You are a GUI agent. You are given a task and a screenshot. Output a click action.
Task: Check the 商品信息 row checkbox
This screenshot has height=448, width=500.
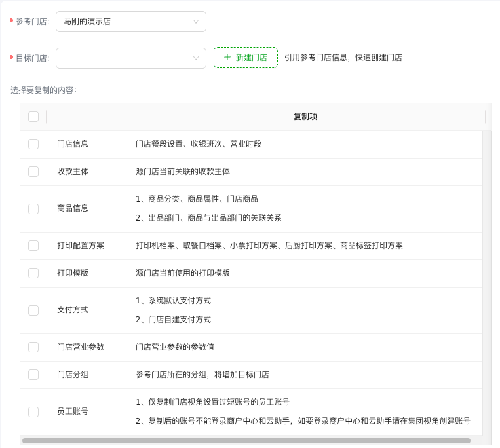coord(33,209)
